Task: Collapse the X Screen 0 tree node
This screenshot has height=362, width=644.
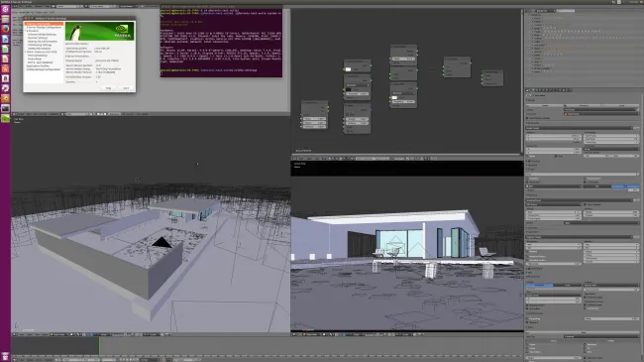Action: click(x=26, y=31)
